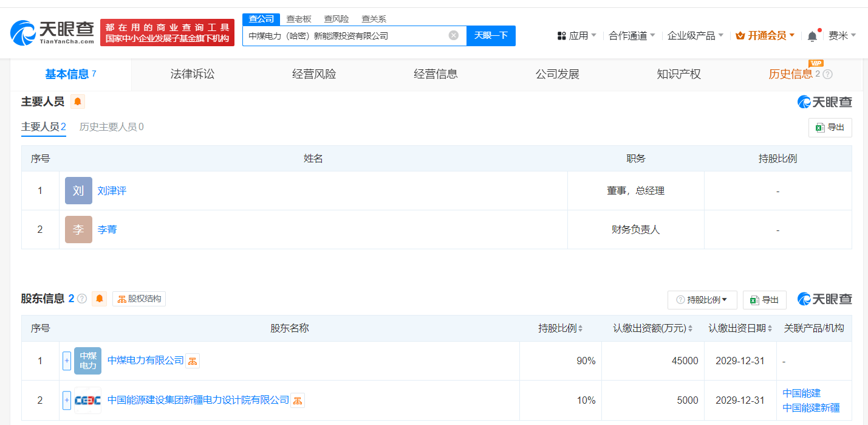
Task: Open equity chart icon next to 中国能源建设集团新疆电力设计院
Action: tap(298, 400)
